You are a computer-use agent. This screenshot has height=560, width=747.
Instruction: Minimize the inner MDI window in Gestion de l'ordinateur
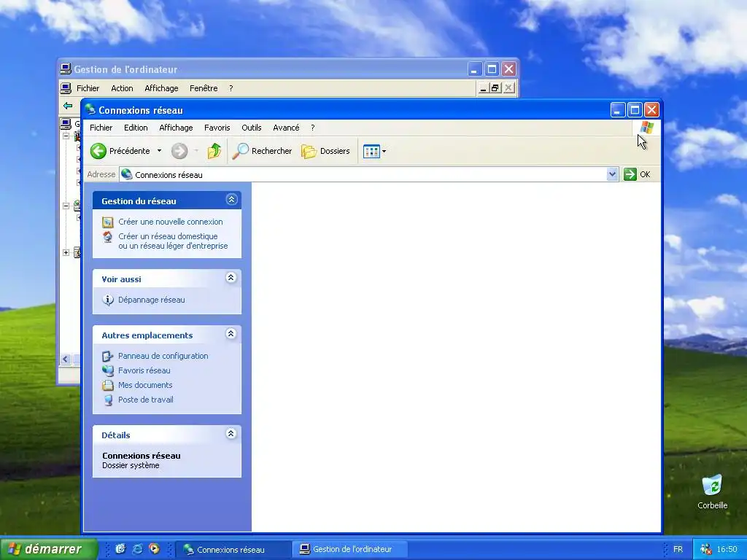coord(483,88)
